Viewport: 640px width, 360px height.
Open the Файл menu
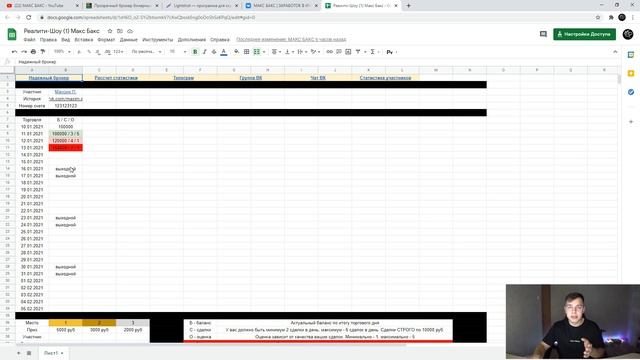tap(29, 40)
